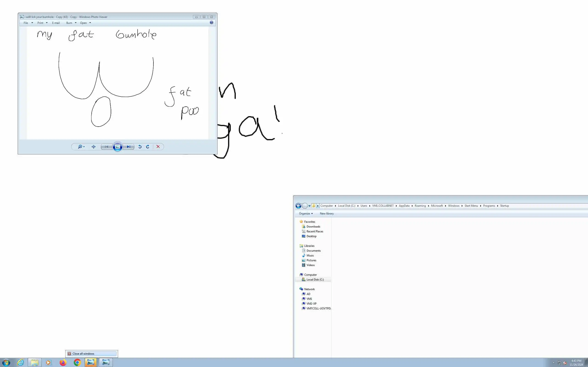Click the zoom magnifier icon in Photo Viewer
588x367 pixels.
point(80,147)
